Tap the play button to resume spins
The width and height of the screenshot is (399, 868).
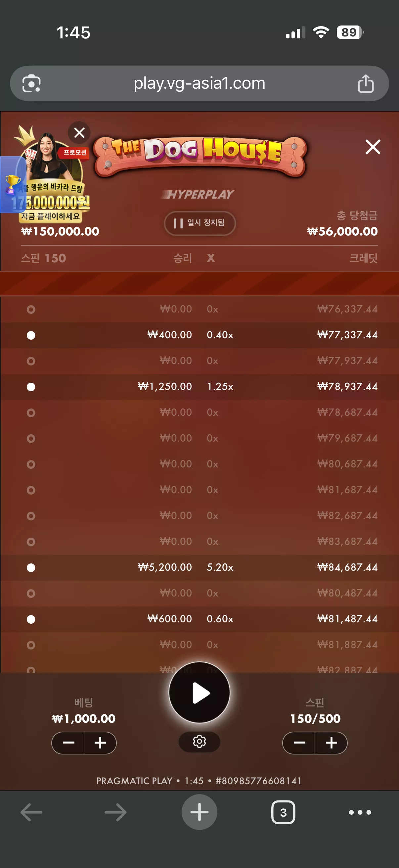point(199,693)
